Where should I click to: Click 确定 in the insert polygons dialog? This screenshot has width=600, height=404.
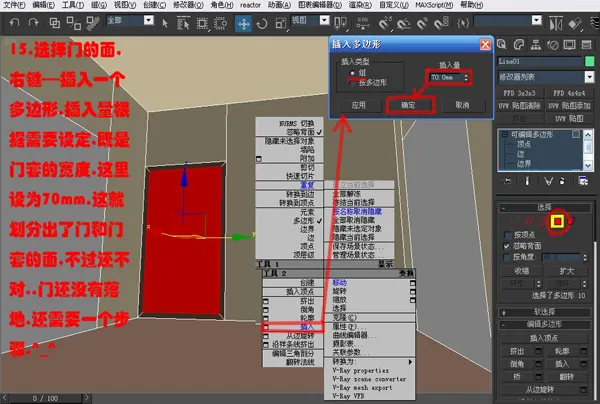[410, 105]
